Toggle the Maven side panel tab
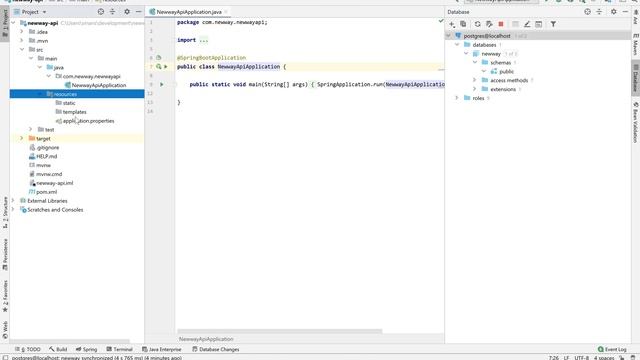 (636, 45)
